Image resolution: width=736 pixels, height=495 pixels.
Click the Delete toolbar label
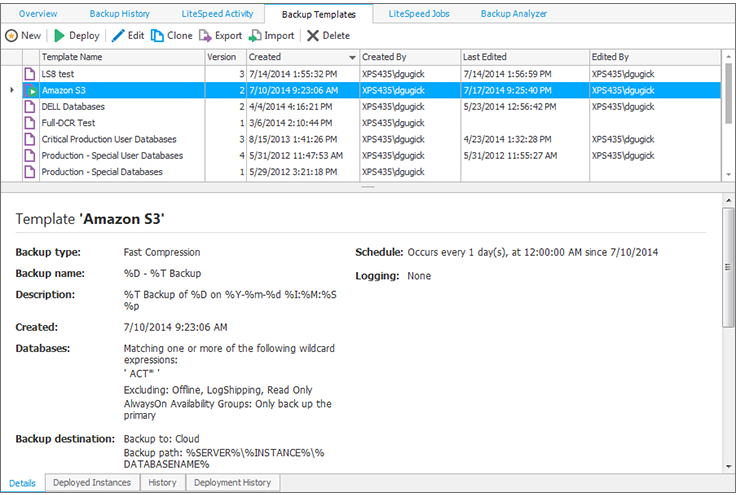(x=336, y=36)
